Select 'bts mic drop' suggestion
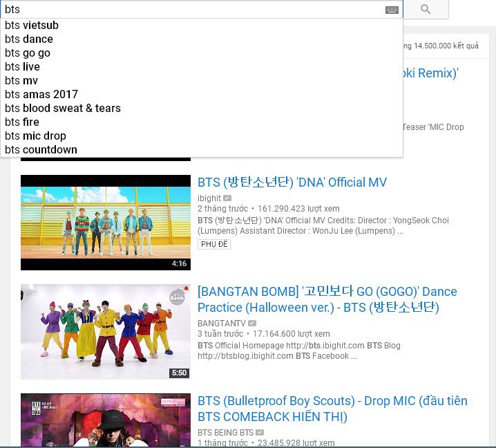Image resolution: width=496 pixels, height=448 pixels. point(35,136)
